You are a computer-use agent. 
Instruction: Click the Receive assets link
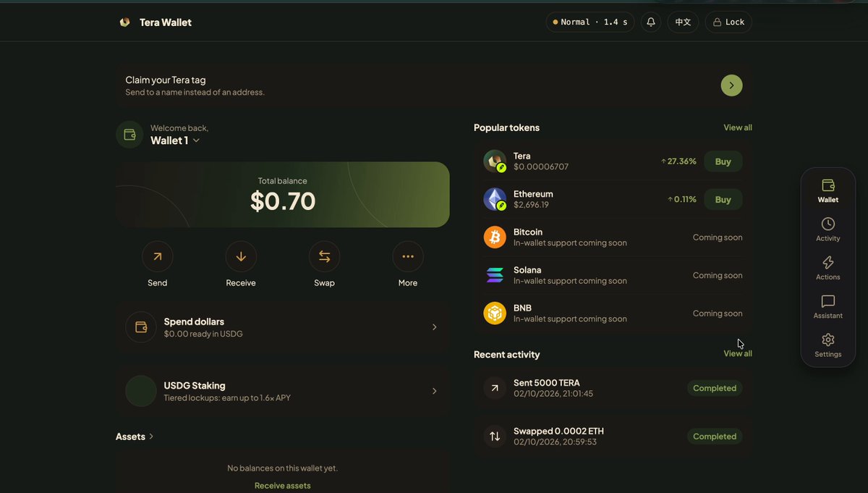click(283, 486)
